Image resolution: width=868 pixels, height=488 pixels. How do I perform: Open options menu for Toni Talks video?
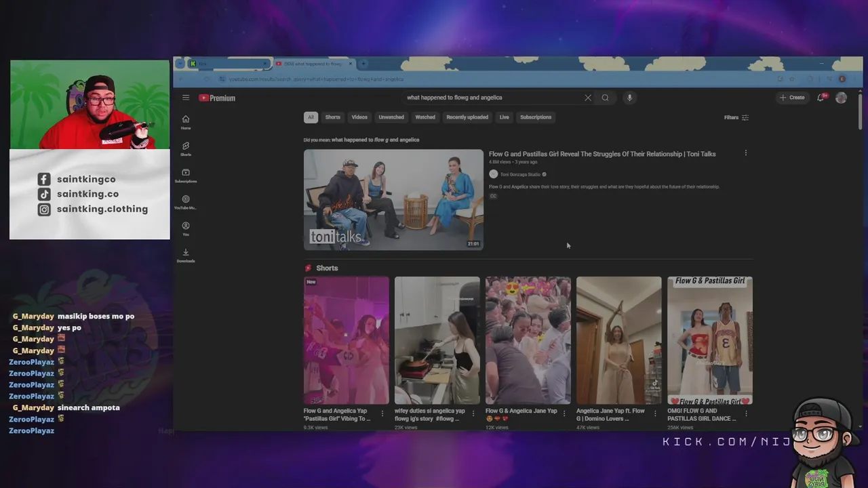pos(745,153)
